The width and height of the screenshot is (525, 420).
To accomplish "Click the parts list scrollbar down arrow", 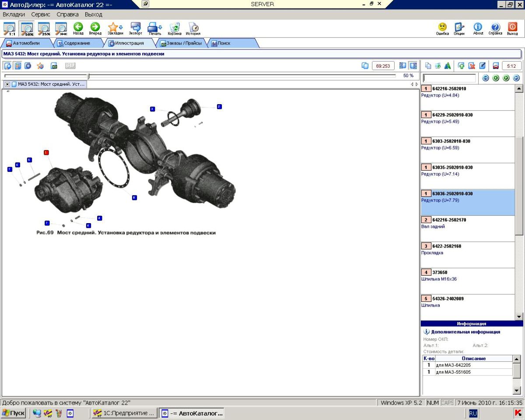I will click(x=519, y=316).
